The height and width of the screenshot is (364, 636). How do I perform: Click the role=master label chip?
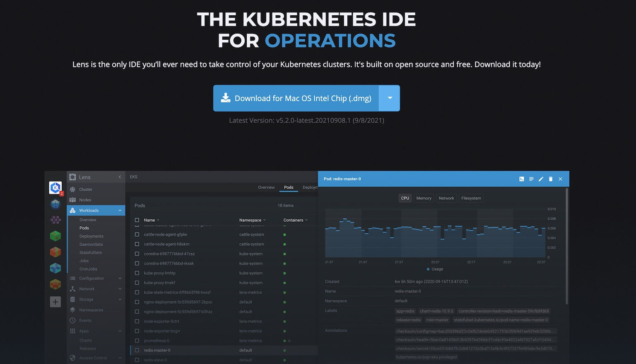point(437,320)
